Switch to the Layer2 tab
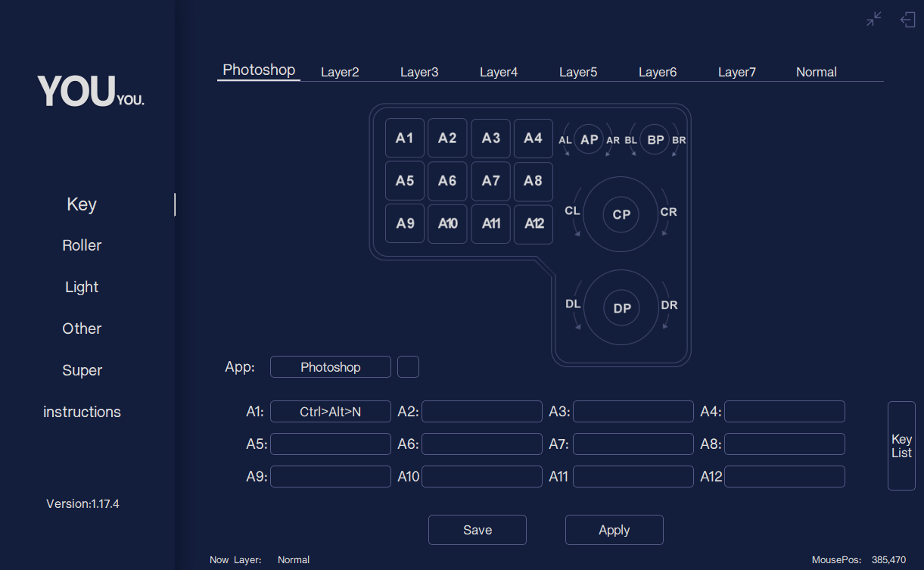924x570 pixels. [x=340, y=72]
